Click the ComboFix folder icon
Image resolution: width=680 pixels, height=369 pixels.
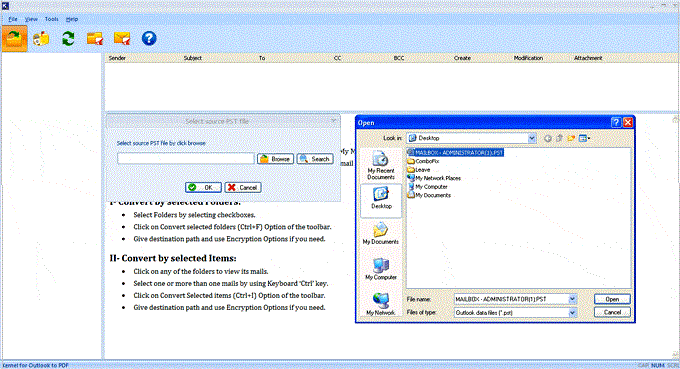411,161
